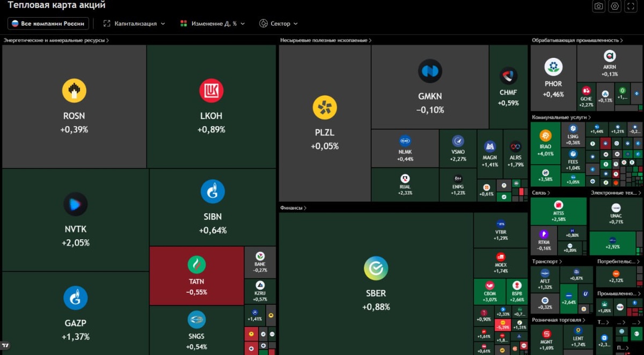
Task: Click the NVTK +2,05% change value
Action: [x=76, y=242]
